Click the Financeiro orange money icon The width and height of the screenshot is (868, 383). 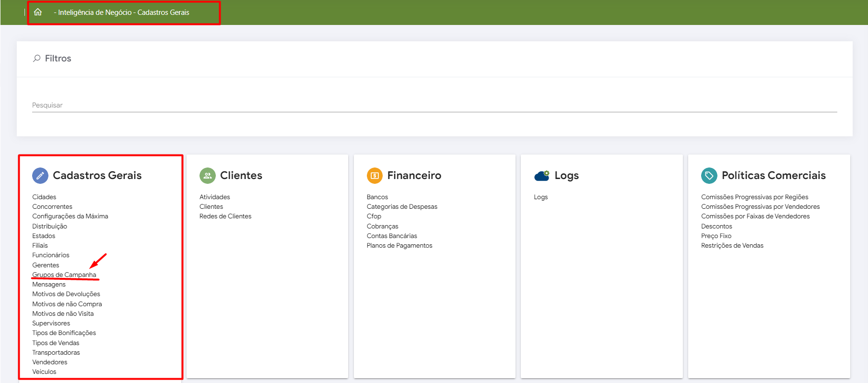coord(375,176)
